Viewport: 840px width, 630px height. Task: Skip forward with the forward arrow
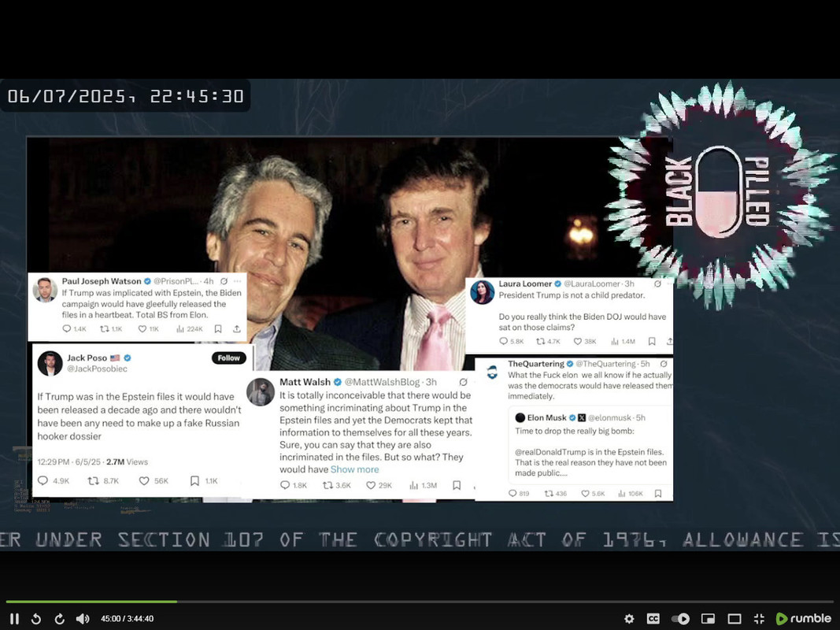60,619
